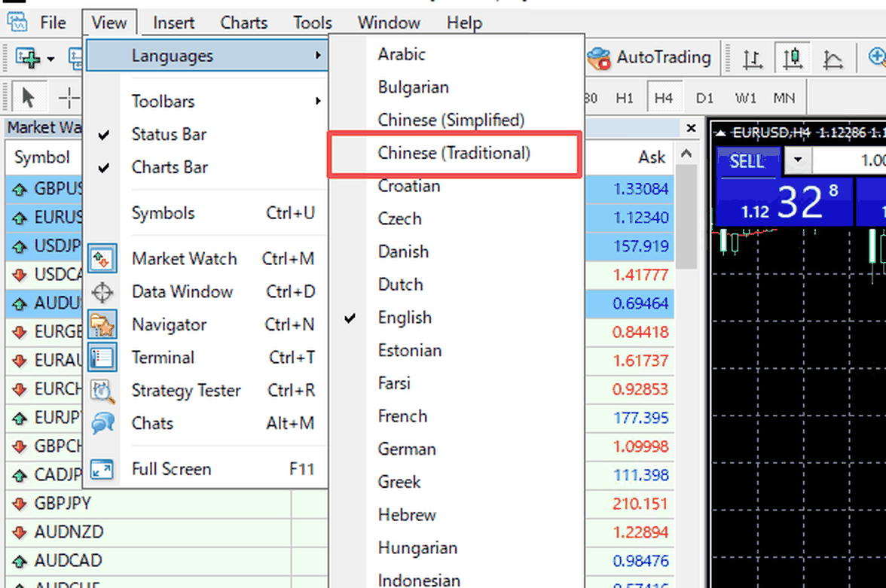886x588 pixels.
Task: Select the H4 timeframe button
Action: (663, 99)
